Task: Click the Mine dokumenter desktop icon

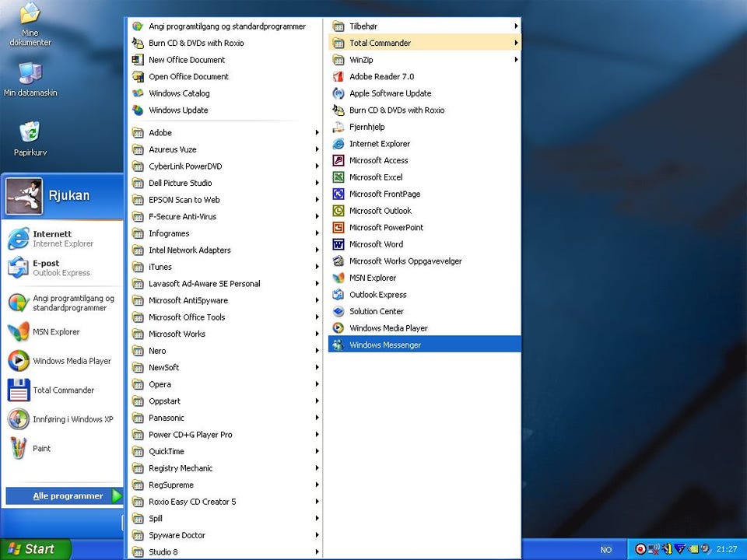Action: [30, 13]
